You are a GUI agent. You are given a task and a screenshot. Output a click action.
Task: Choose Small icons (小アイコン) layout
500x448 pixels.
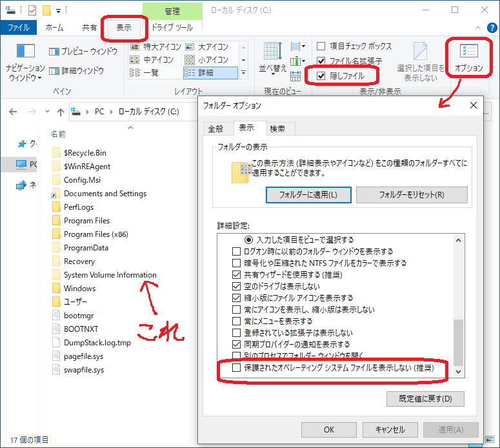206,59
